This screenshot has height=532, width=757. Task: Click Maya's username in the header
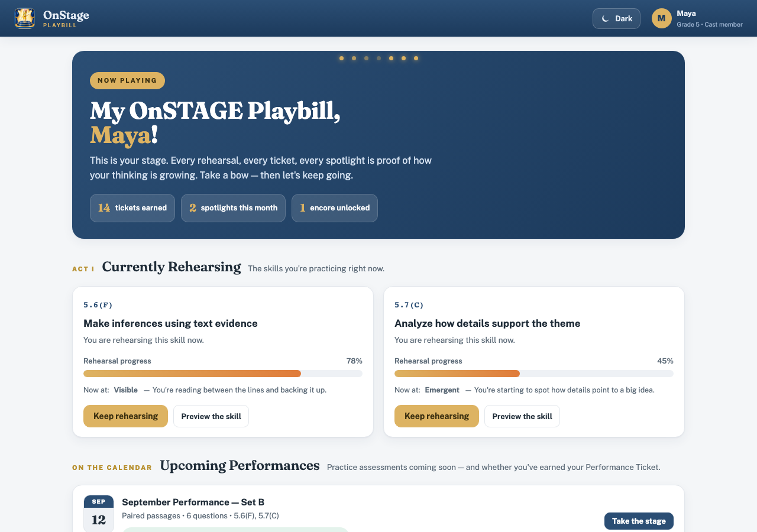click(686, 13)
